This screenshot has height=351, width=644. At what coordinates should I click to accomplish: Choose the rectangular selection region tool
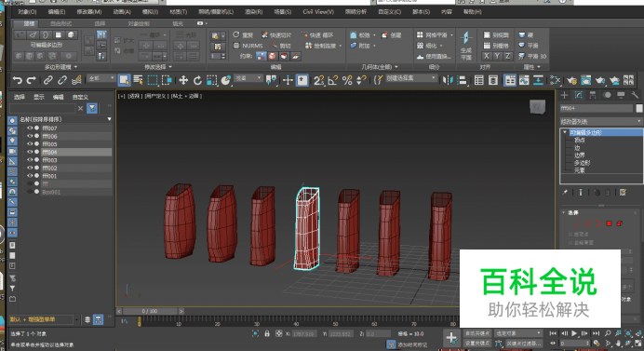[153, 80]
